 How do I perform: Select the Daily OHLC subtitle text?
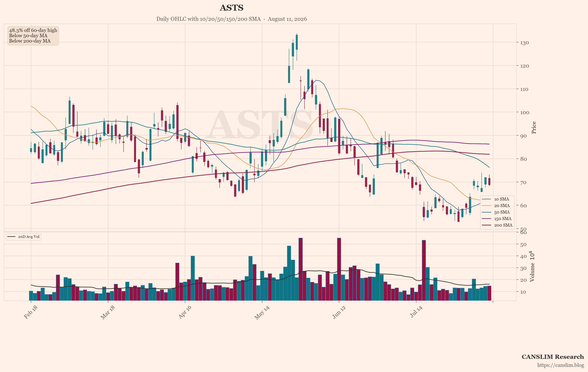232,19
